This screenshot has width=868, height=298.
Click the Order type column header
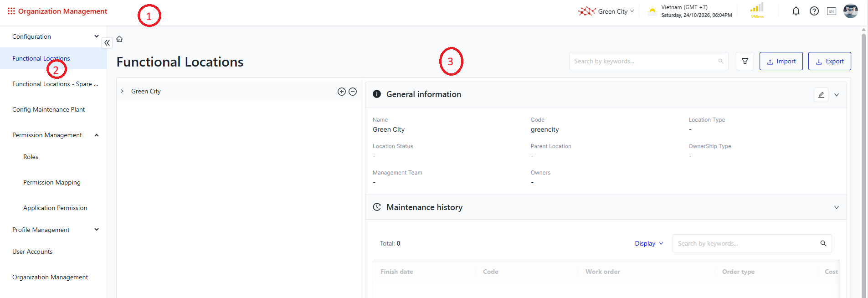point(738,272)
